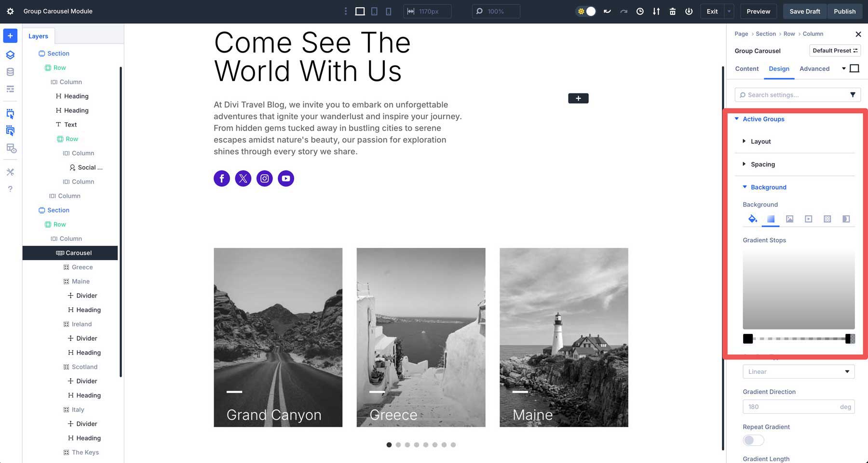Viewport: 868px width, 463px height.
Task: Switch to tablet preview icon
Action: pyautogui.click(x=374, y=11)
